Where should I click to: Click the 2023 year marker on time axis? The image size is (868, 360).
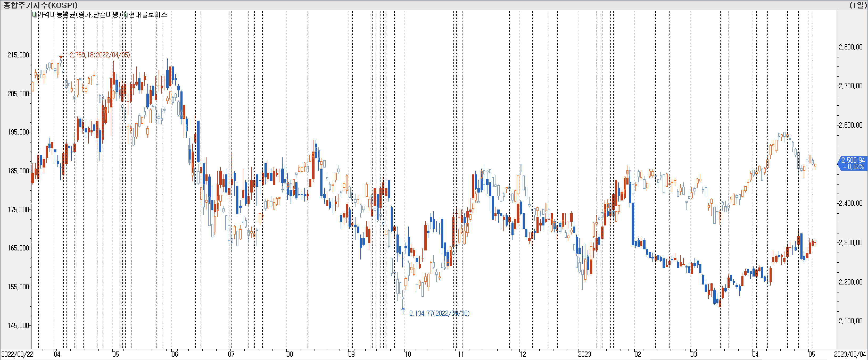point(584,354)
